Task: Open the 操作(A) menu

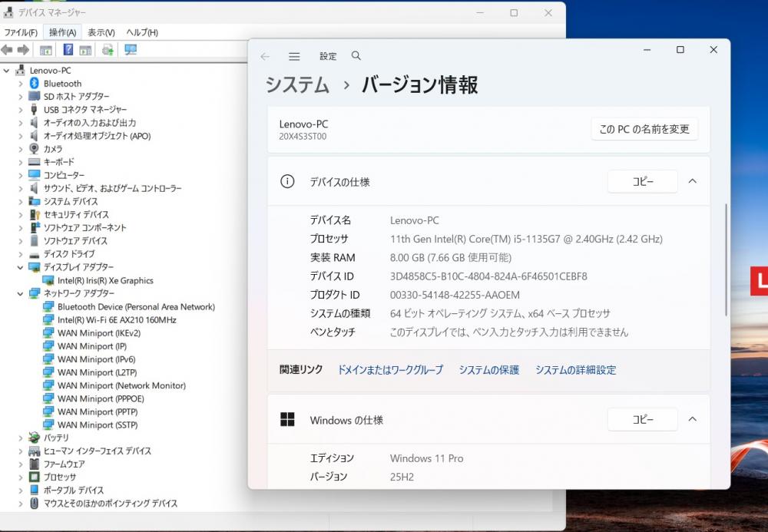Action: 62,32
